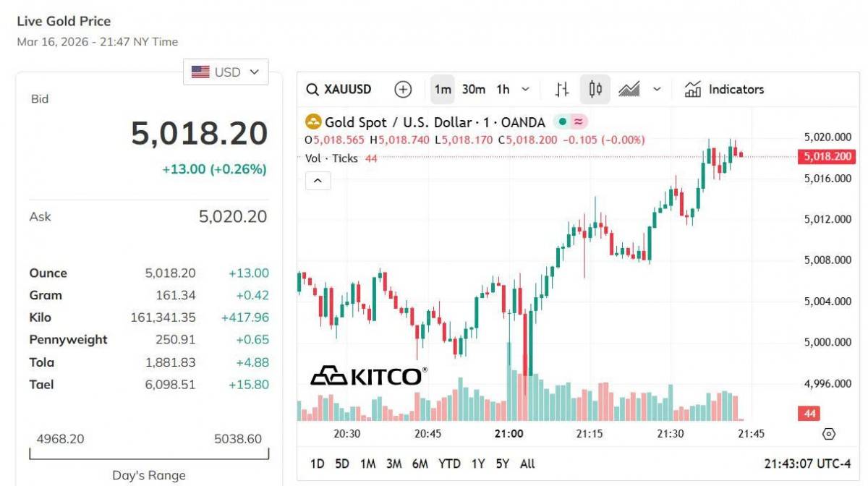The height and width of the screenshot is (486, 868).
Task: Click the 5Y range button
Action: click(502, 464)
